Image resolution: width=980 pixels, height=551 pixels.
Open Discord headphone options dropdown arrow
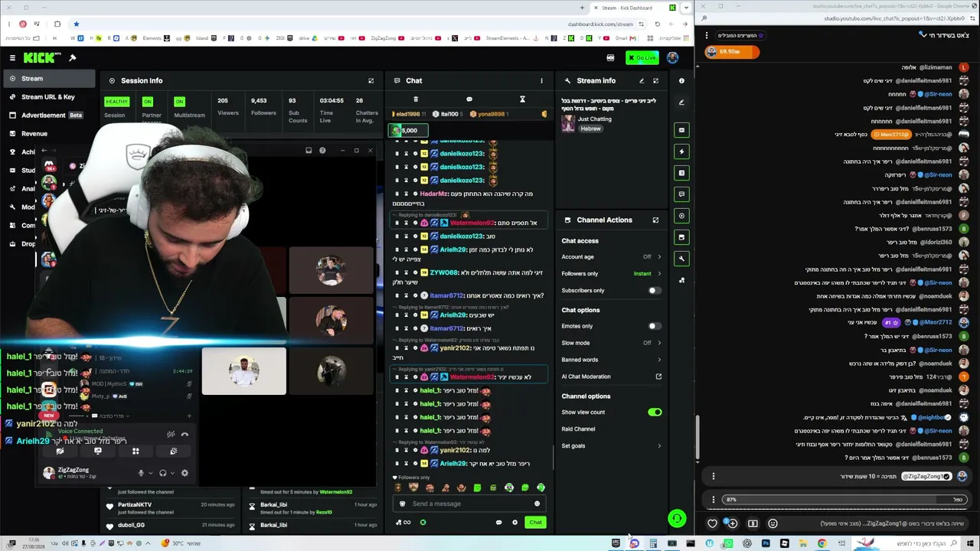click(x=173, y=473)
